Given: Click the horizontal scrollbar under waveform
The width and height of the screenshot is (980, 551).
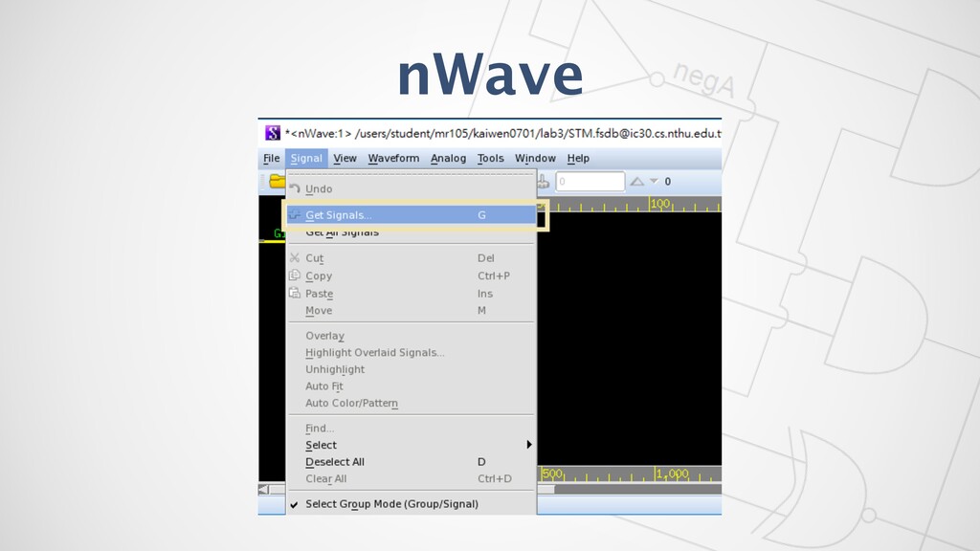Looking at the screenshot, I should pos(629,489).
